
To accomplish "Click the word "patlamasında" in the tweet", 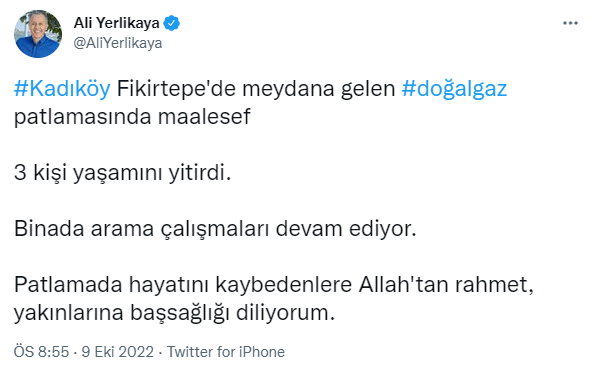I will click(83, 117).
